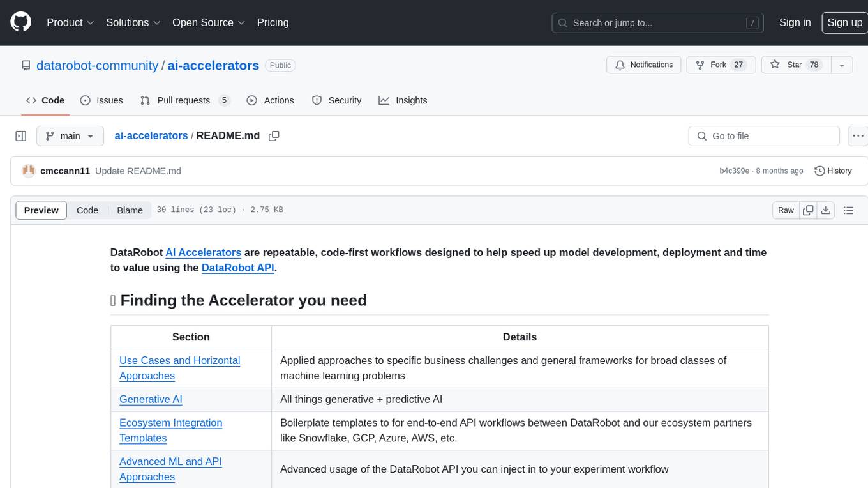Open Advanced ML and API Approaches link
The width and height of the screenshot is (868, 488).
[170, 469]
